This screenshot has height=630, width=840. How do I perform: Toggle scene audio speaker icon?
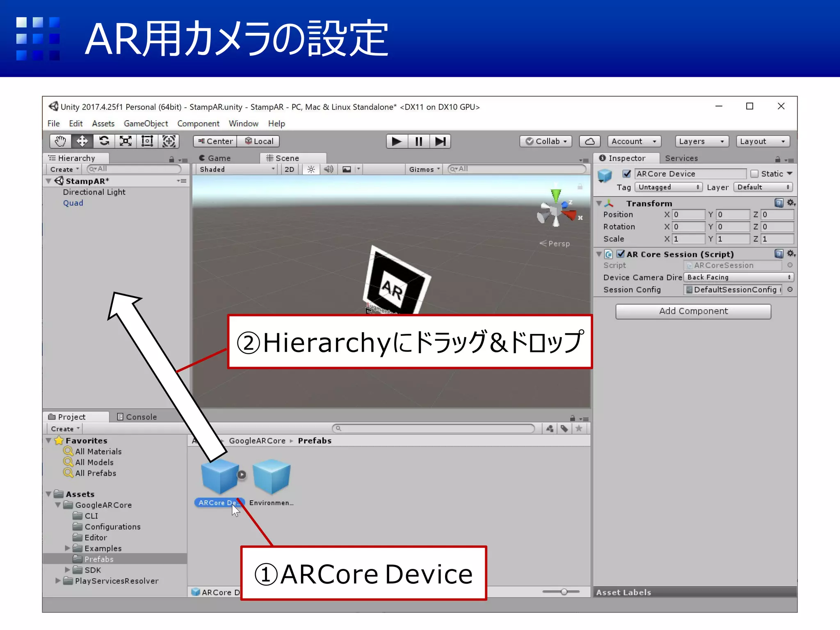(329, 169)
